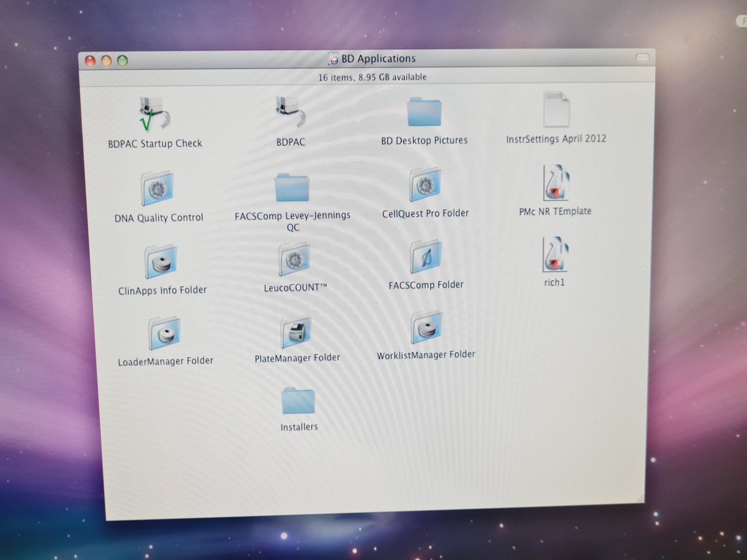The height and width of the screenshot is (560, 747).
Task: Open the ClinApps Info Folder
Action: click(161, 262)
